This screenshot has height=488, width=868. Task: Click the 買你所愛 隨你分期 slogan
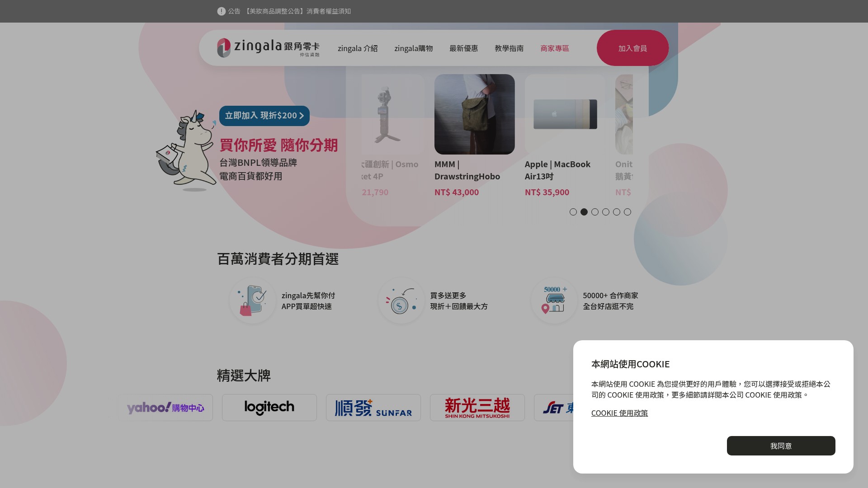278,145
